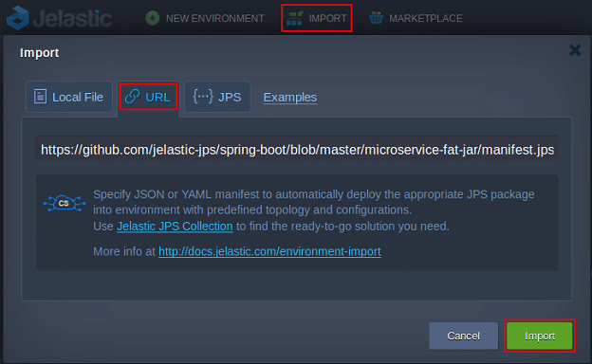Open the Examples link

[x=290, y=98]
